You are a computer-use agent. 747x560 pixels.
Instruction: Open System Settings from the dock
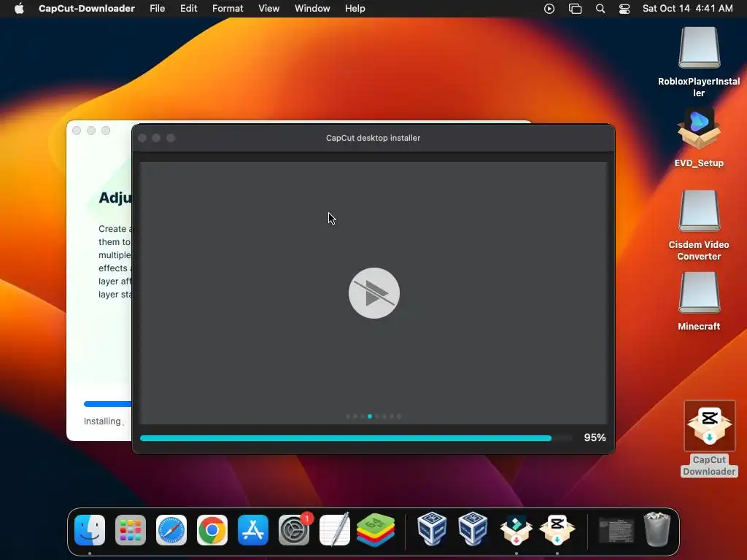[294, 530]
